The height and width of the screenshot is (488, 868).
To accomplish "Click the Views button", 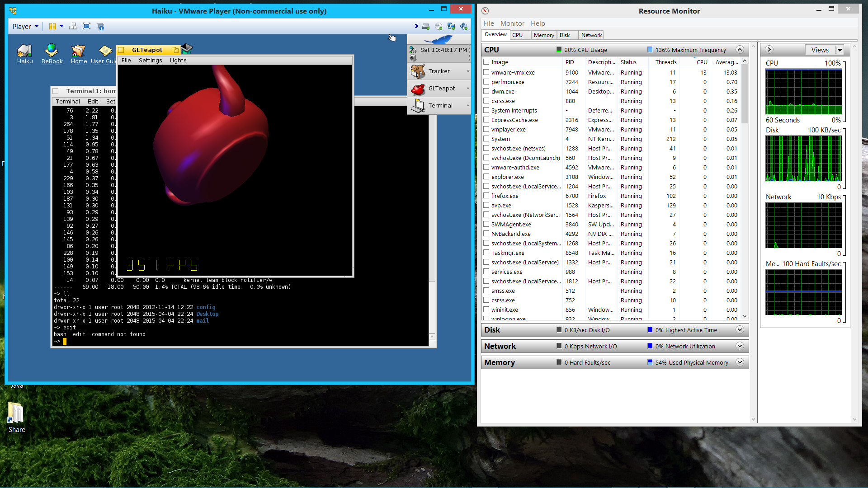I will pos(820,50).
